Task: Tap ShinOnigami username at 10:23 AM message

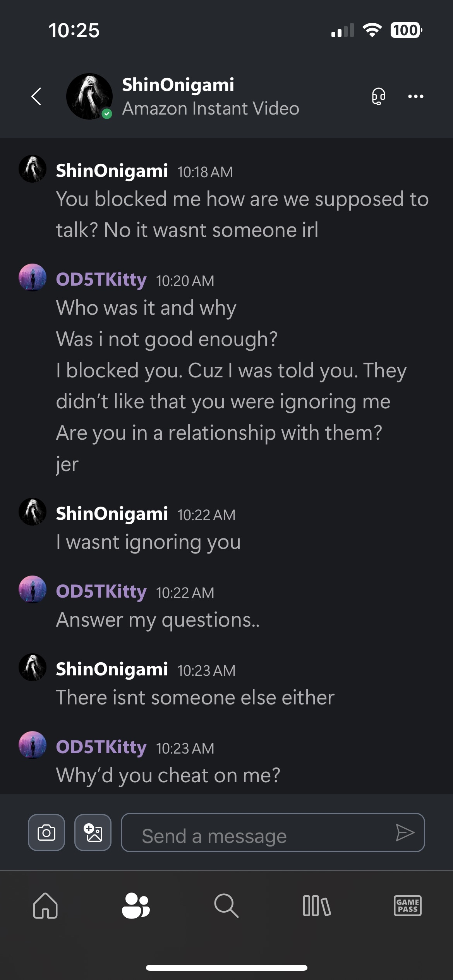Action: (x=112, y=669)
